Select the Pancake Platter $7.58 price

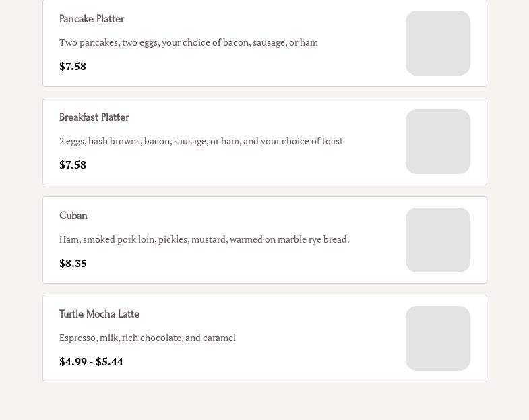coord(73,66)
